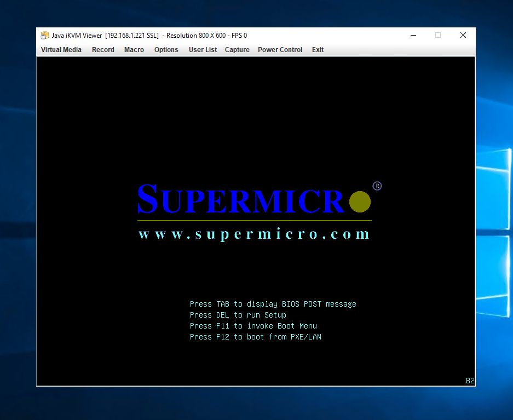This screenshot has height=420, width=513.
Task: Click 'Press F12 to boot from PXE/LAN'
Action: pos(256,337)
